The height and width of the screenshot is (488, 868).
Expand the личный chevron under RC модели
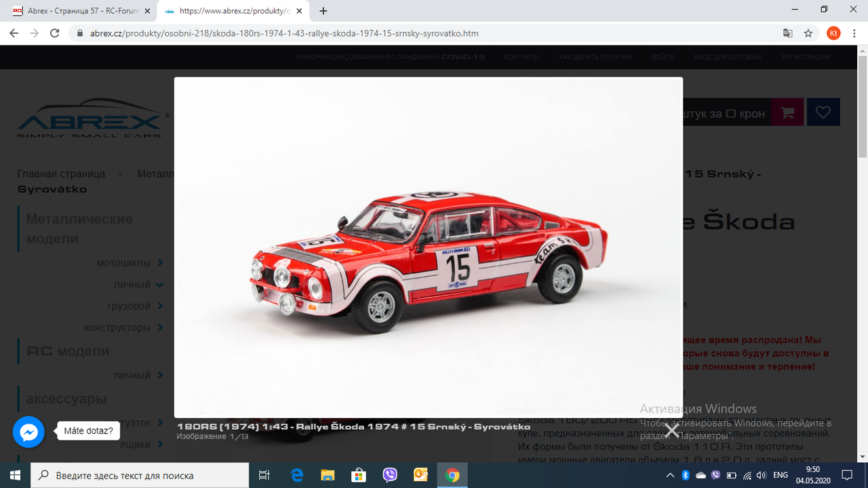(160, 375)
